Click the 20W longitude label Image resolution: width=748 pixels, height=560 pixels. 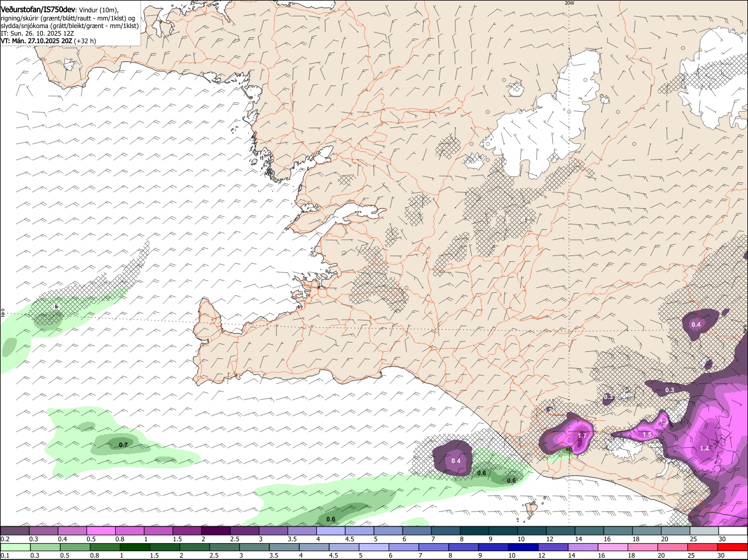click(x=569, y=3)
